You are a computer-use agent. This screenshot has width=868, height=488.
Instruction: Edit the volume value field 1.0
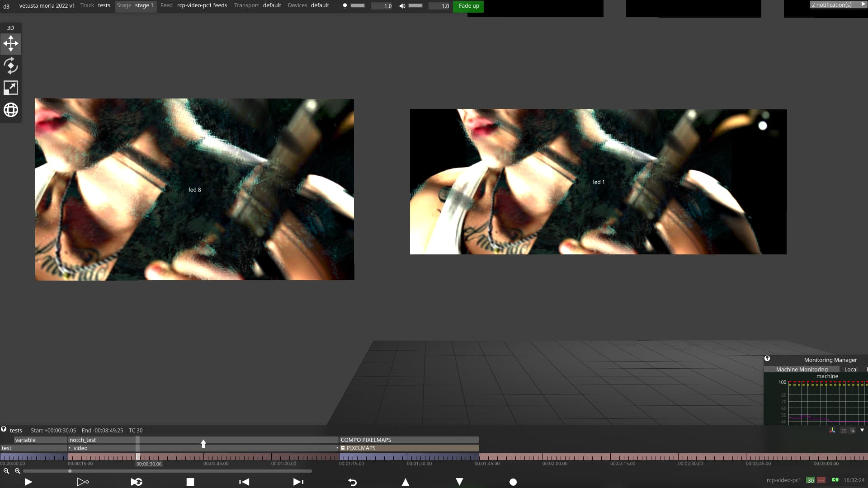[439, 6]
